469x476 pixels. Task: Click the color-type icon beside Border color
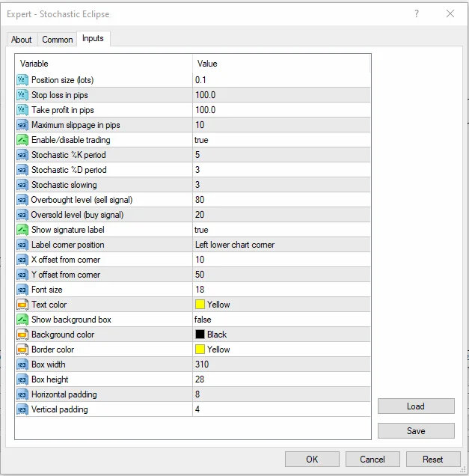pyautogui.click(x=22, y=350)
